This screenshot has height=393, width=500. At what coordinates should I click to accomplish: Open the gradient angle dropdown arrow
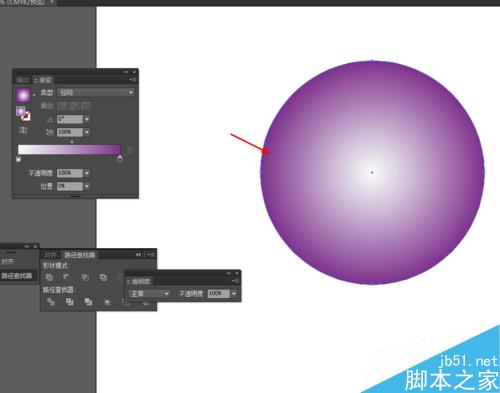pos(87,119)
